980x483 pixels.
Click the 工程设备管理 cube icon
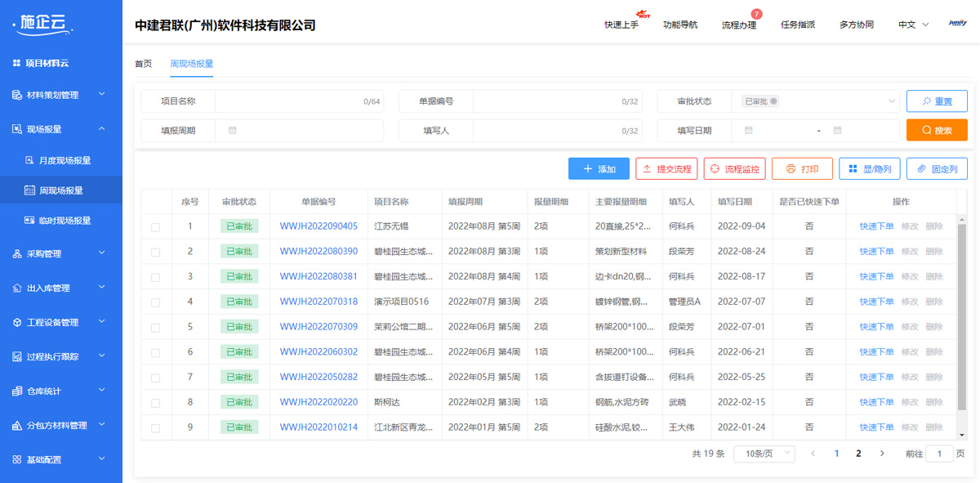tap(17, 323)
